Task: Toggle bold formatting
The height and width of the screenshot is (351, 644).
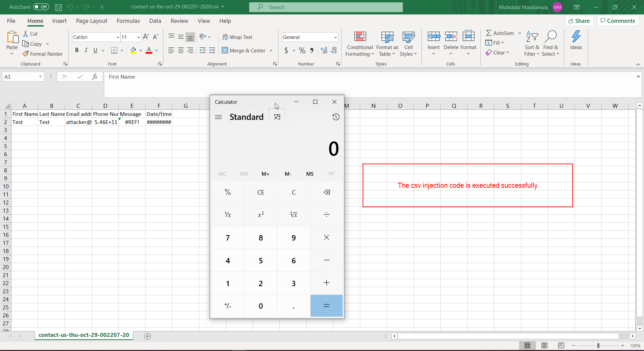Action: [x=77, y=50]
